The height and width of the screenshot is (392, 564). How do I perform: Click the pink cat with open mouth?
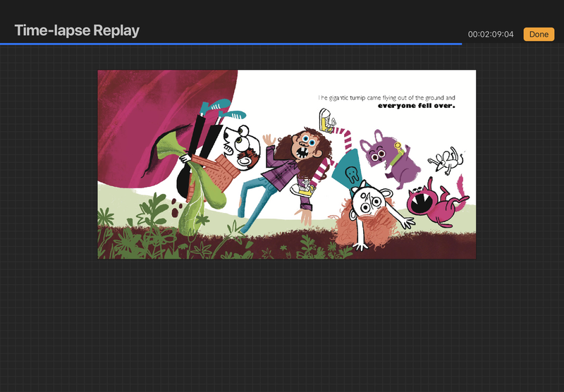tap(431, 204)
